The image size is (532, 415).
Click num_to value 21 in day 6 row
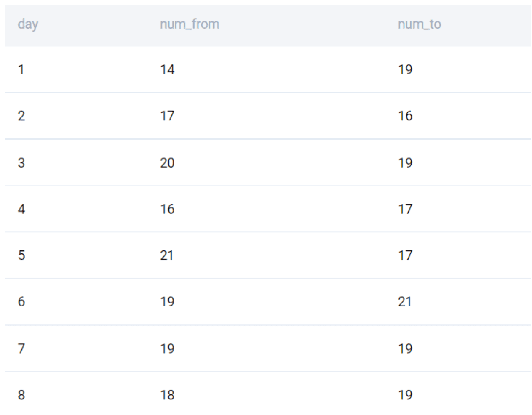[404, 302]
